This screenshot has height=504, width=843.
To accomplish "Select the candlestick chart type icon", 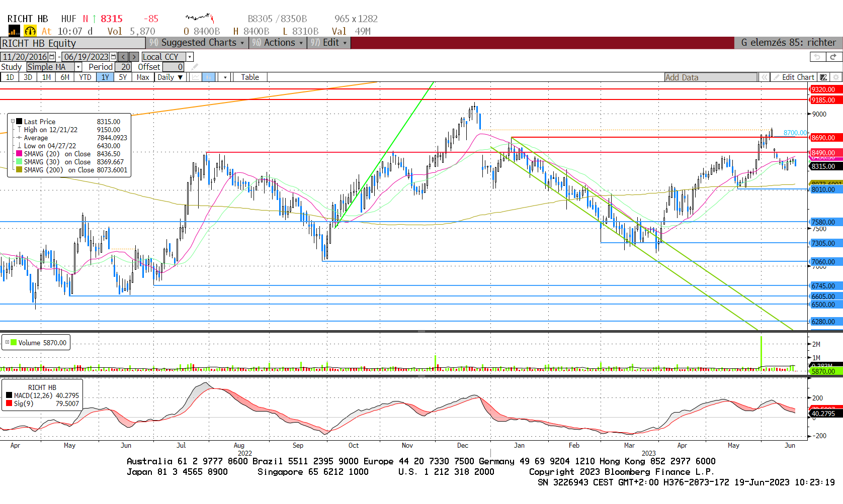I will point(209,77).
